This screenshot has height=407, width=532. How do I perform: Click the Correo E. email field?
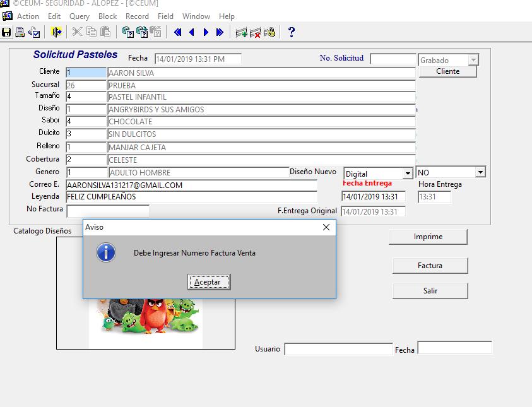[191, 185]
